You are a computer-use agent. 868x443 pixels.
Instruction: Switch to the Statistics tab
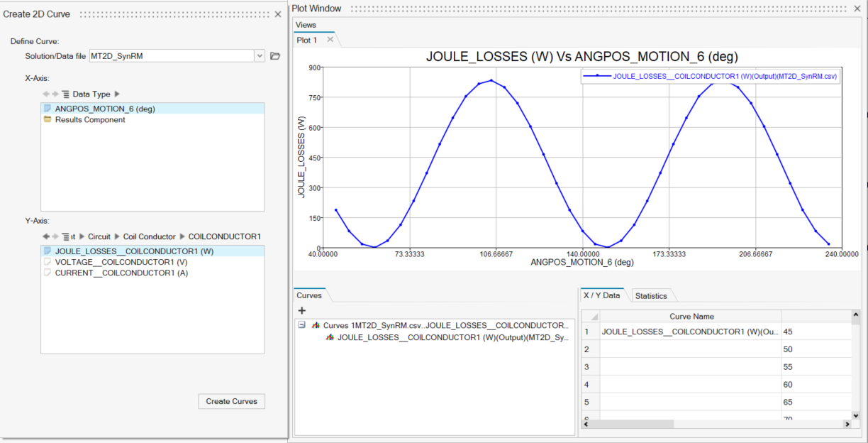(x=650, y=296)
